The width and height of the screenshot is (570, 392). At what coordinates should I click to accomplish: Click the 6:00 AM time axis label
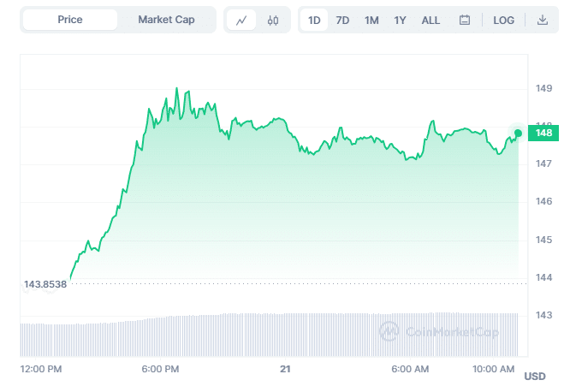pyautogui.click(x=410, y=369)
